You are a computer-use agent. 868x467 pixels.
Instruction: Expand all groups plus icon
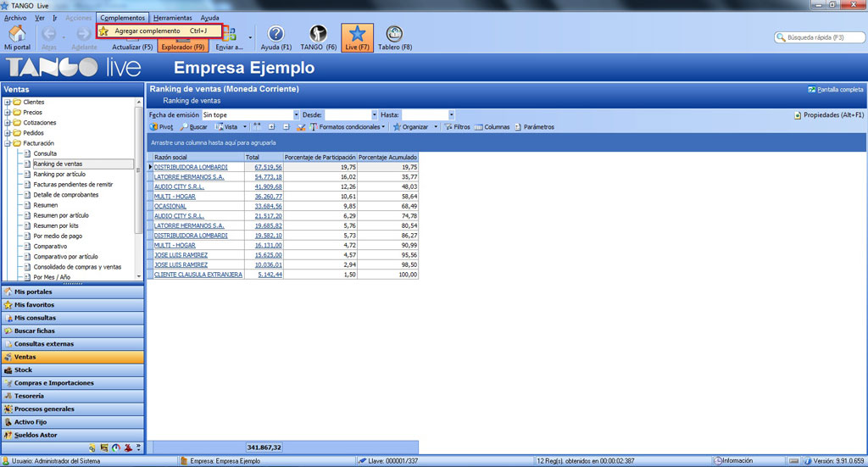272,127
